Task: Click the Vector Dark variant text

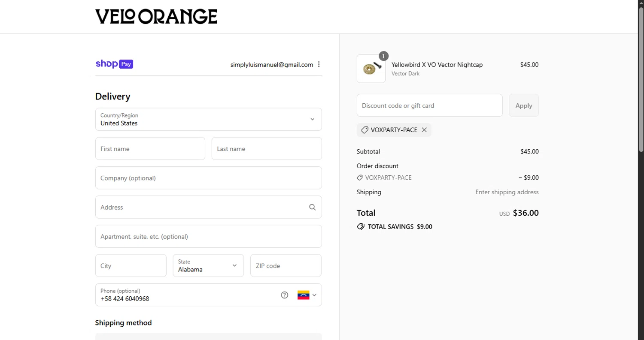Action: pyautogui.click(x=406, y=74)
